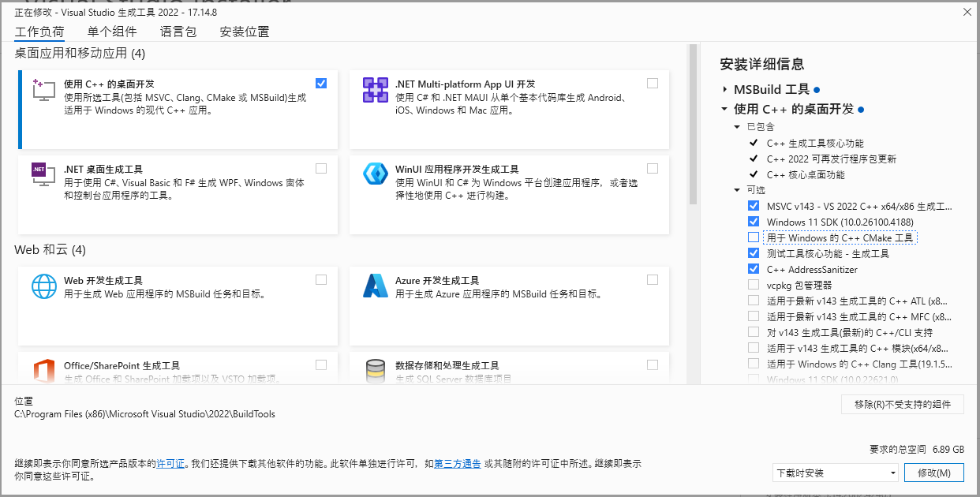Check the 数据存储和处理生成工具 checkbox
Image resolution: width=980 pixels, height=497 pixels.
click(652, 364)
